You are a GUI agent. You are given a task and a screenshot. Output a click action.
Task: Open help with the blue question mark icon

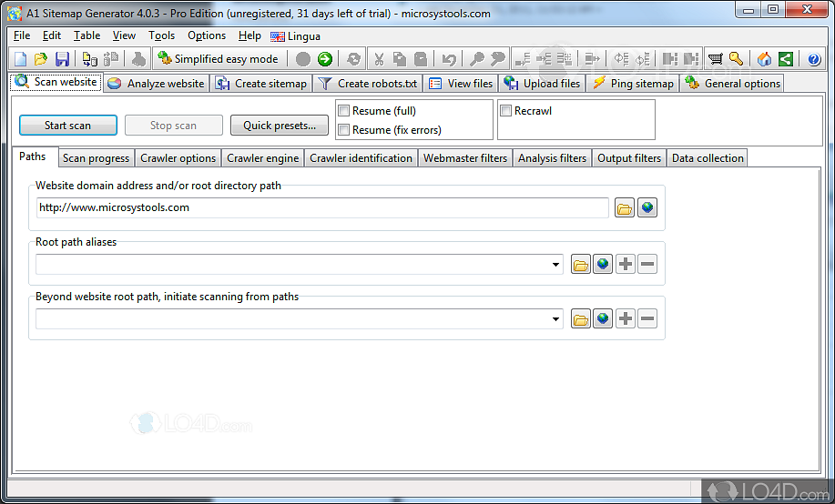click(x=814, y=59)
